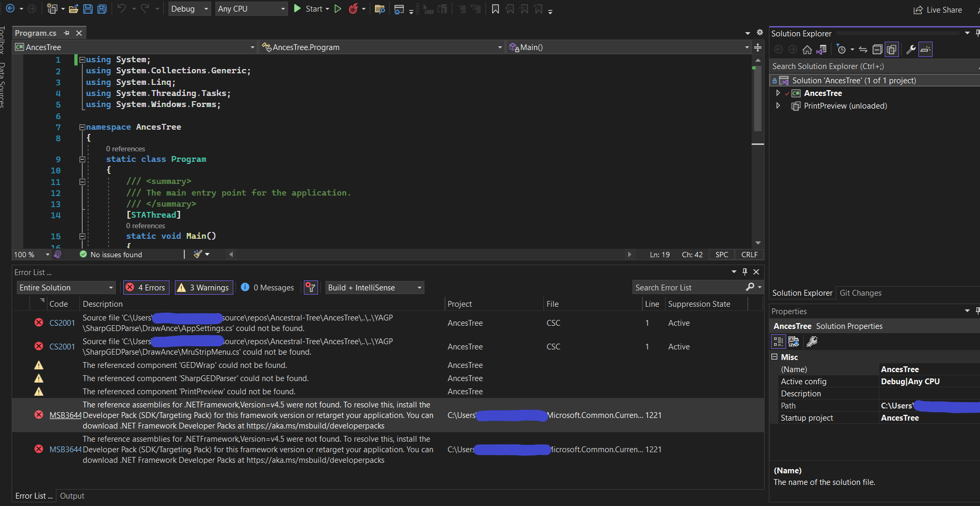The width and height of the screenshot is (980, 506).
Task: Open the first MSB3644 error code link
Action: [x=65, y=415]
